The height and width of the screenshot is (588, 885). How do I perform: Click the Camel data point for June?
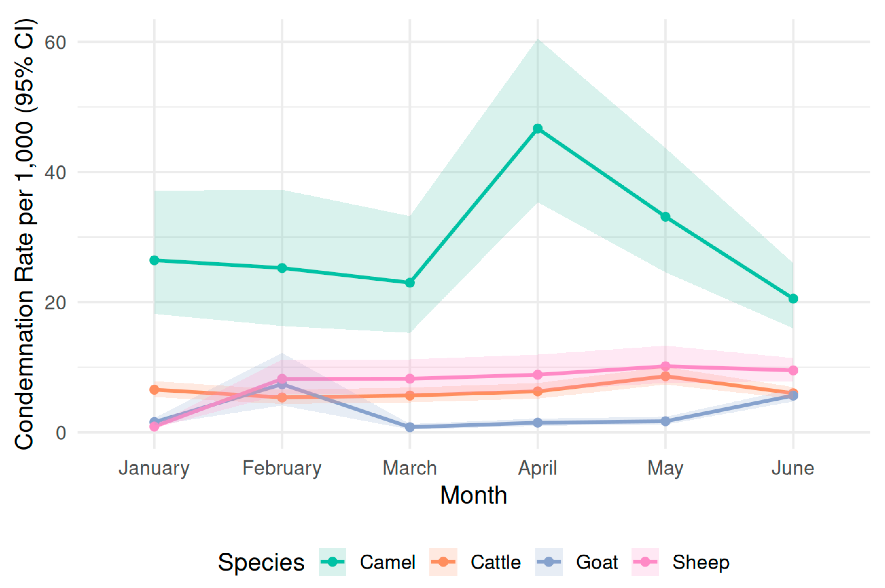[793, 299]
